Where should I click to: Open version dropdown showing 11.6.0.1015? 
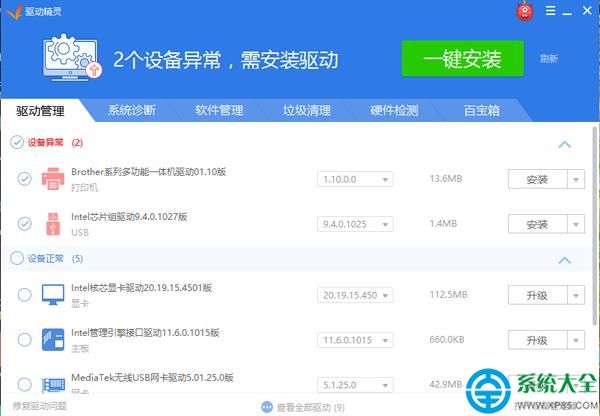click(x=355, y=340)
